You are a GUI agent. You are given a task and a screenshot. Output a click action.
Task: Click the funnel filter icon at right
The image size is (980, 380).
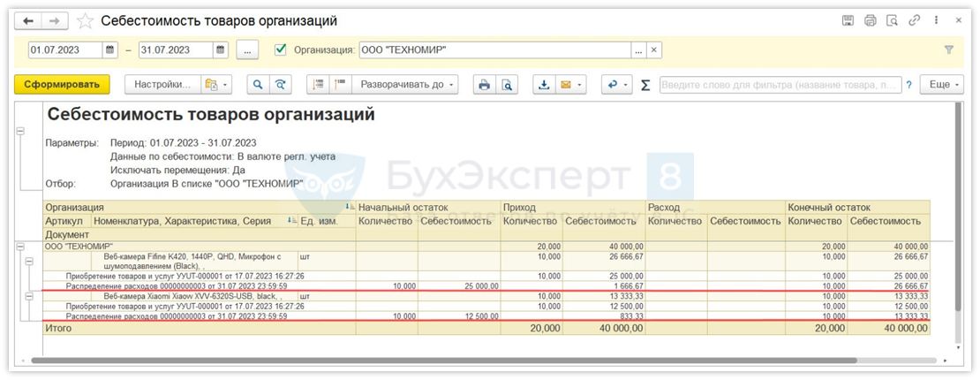point(949,50)
